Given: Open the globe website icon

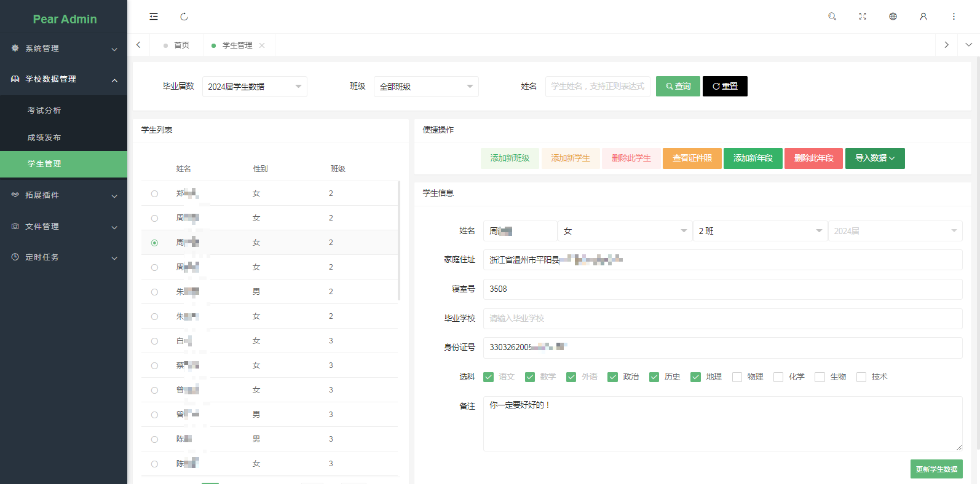Looking at the screenshot, I should 893,17.
